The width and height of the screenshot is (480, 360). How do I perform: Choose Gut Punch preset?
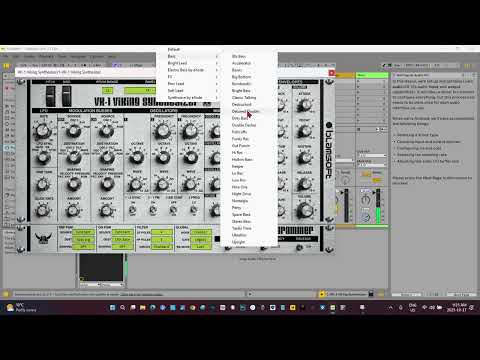tap(249, 146)
